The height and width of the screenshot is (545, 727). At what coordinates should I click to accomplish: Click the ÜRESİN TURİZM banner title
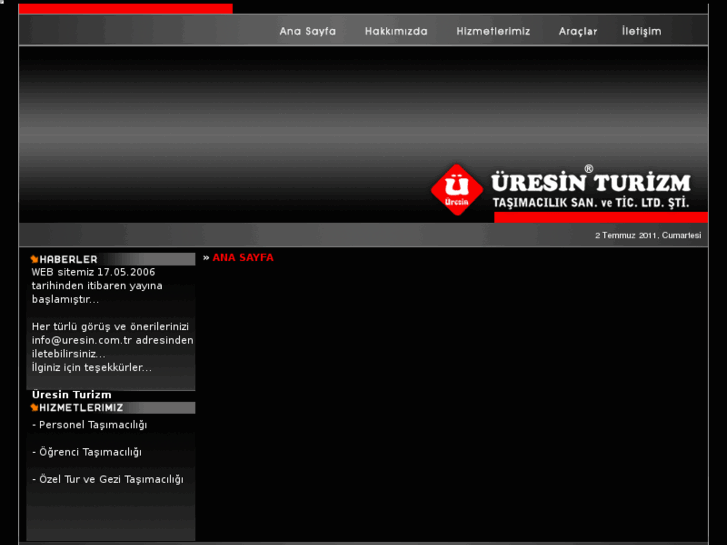591,182
